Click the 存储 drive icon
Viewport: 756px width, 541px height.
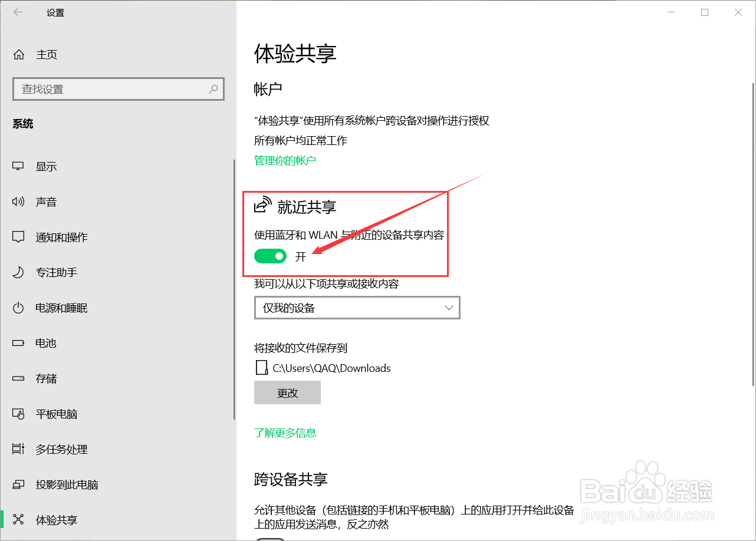pyautogui.click(x=18, y=378)
